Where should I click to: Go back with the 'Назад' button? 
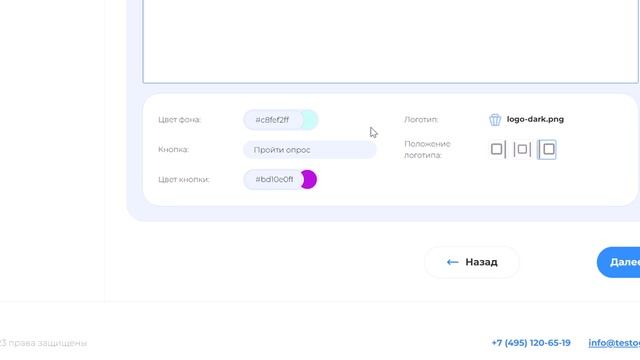pyautogui.click(x=472, y=262)
